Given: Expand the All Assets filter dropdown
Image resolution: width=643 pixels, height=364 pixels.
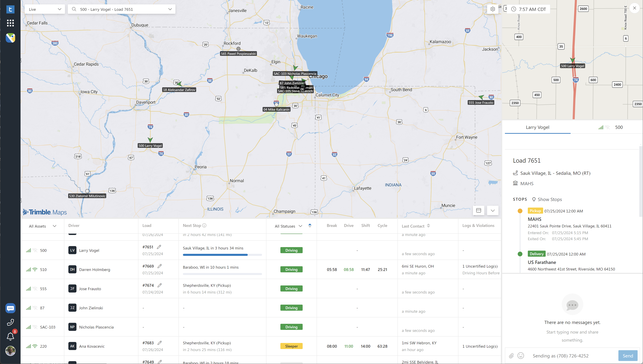Looking at the screenshot, I should 43,226.
